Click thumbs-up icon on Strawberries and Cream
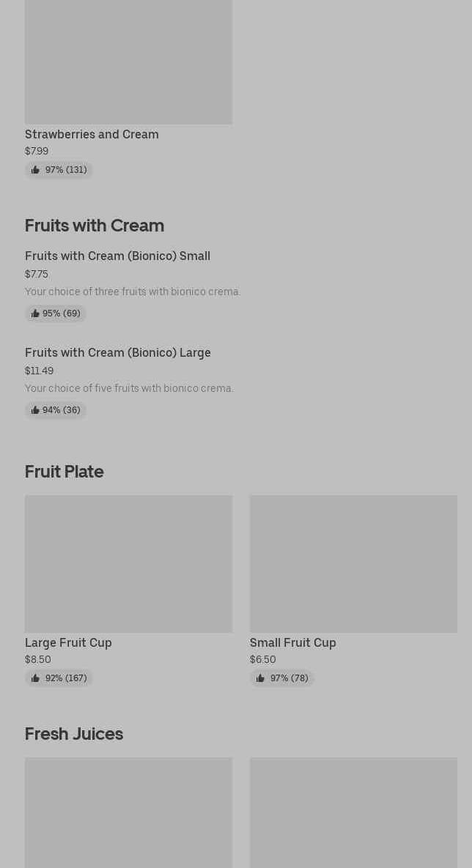This screenshot has height=868, width=472. [35, 170]
